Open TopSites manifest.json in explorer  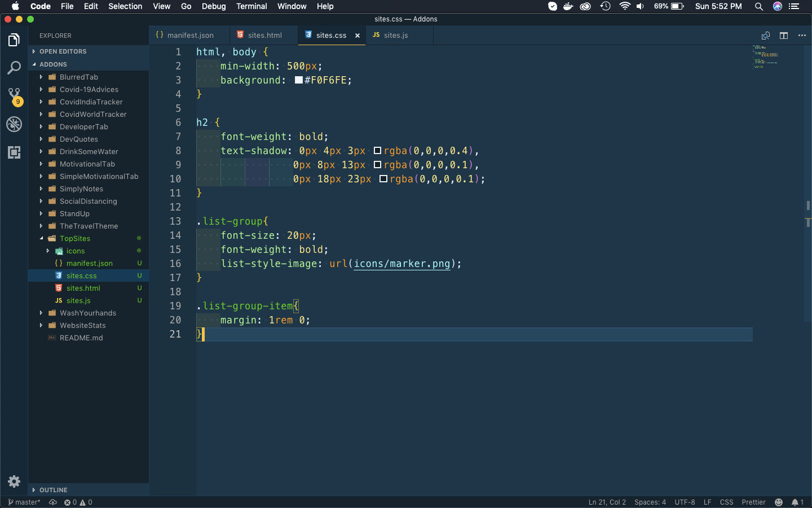89,263
